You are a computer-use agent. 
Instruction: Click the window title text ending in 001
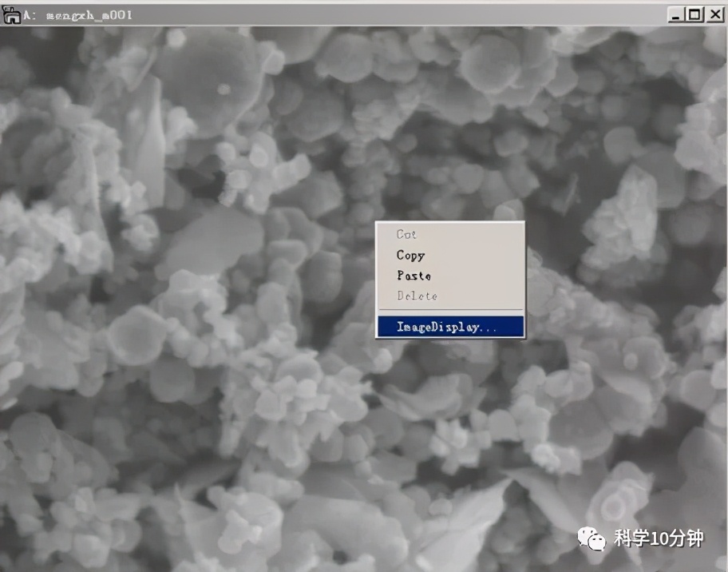78,15
